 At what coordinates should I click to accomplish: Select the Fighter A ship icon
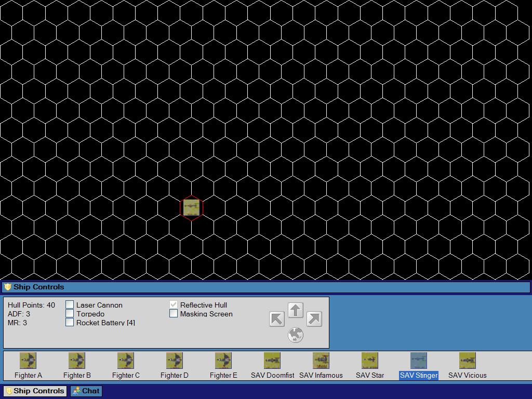[28, 361]
